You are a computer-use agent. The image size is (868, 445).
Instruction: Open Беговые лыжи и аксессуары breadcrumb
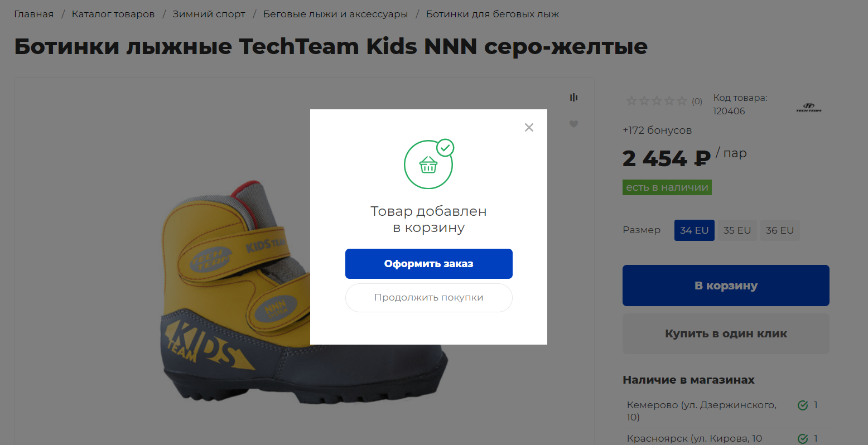pyautogui.click(x=335, y=14)
